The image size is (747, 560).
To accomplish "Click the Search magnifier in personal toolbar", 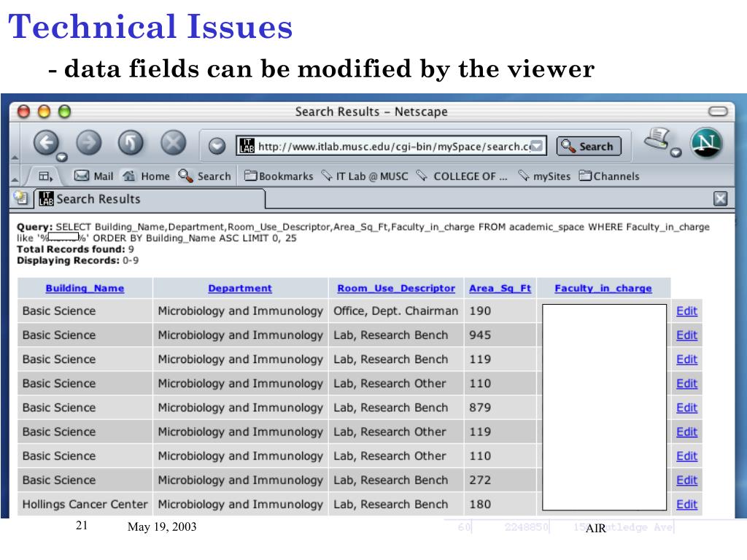I will [x=204, y=176].
